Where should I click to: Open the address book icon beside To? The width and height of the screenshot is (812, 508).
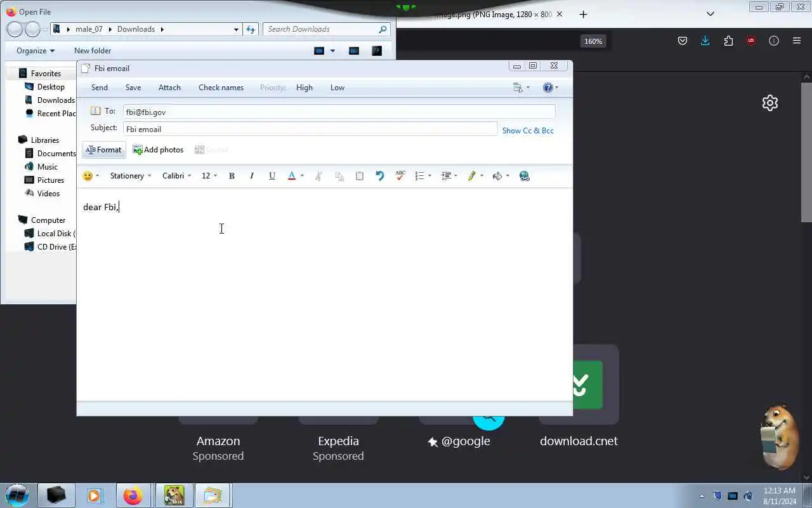point(96,111)
